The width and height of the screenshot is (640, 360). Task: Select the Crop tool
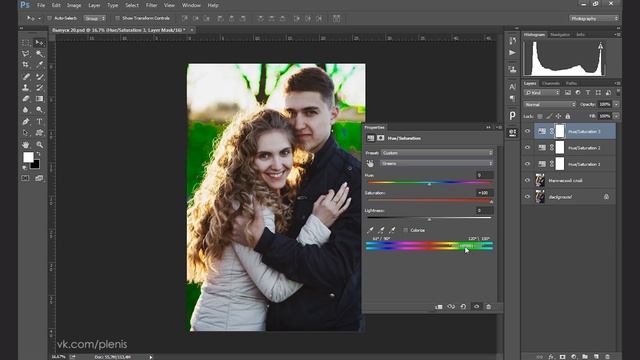point(25,65)
